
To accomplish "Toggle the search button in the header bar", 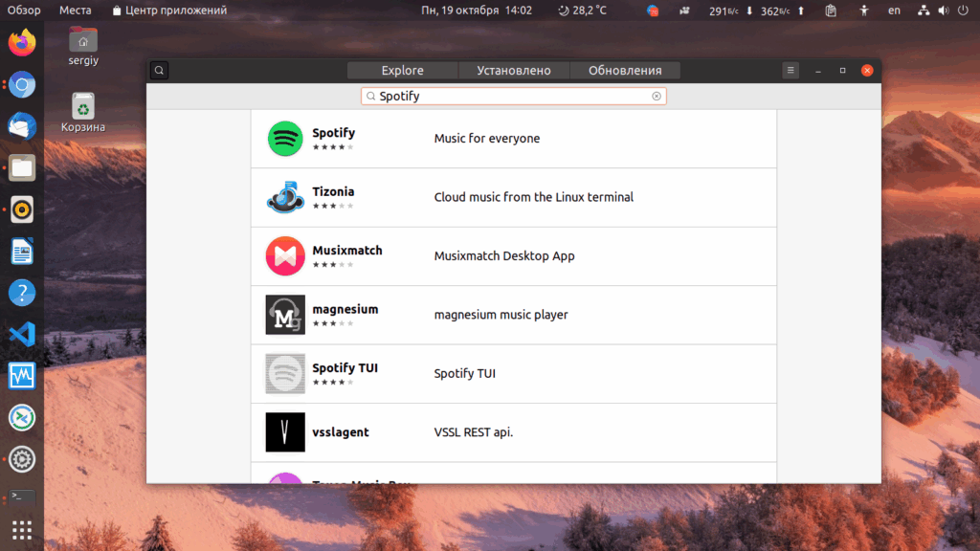I will [x=160, y=71].
